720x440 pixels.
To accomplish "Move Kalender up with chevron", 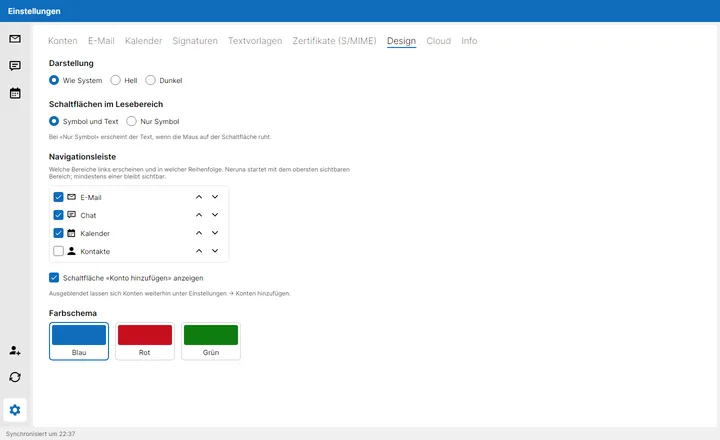I will click(199, 233).
